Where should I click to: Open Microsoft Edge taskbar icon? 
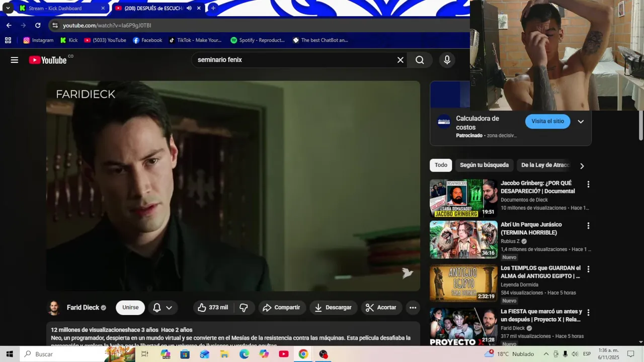pos(244,354)
